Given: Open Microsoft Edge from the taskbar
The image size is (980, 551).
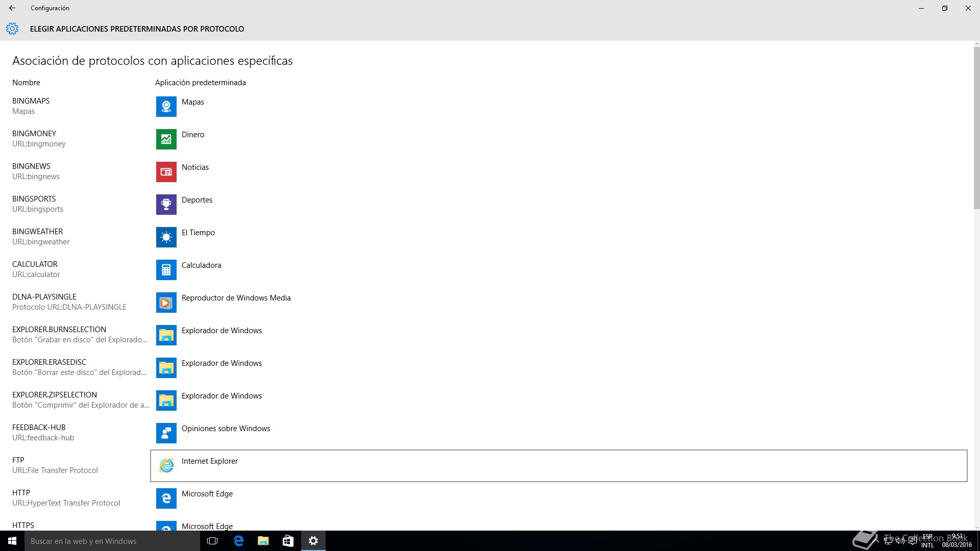Looking at the screenshot, I should tap(238, 541).
